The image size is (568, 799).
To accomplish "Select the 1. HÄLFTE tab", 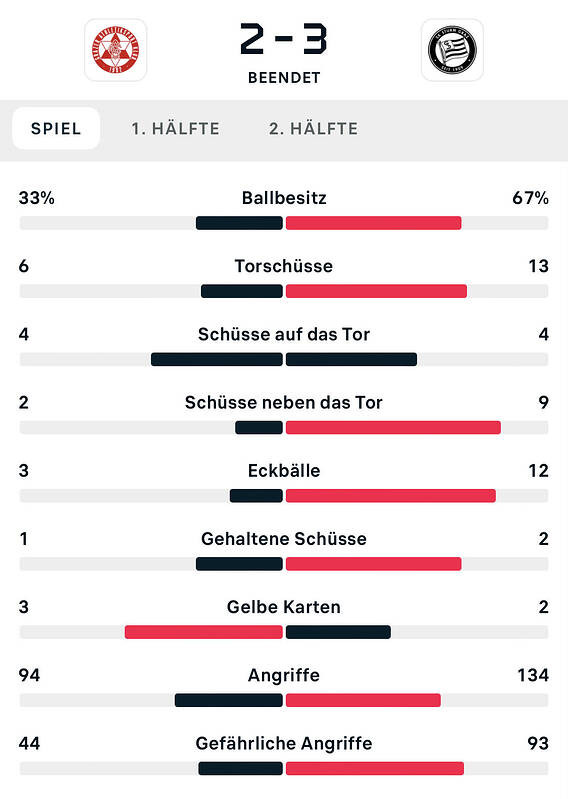I will coord(175,128).
